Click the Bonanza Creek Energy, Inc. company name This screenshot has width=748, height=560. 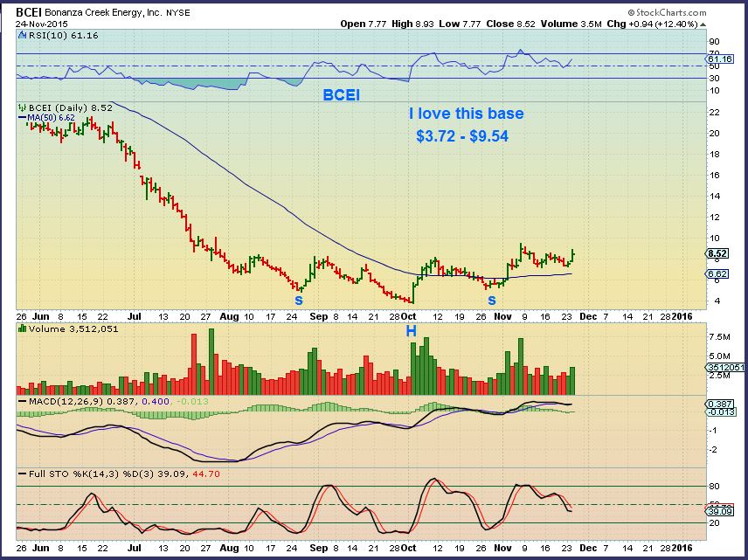[103, 13]
